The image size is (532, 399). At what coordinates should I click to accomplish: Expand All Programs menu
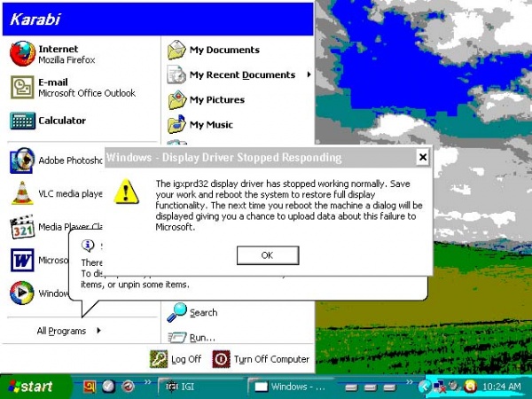[x=69, y=331]
